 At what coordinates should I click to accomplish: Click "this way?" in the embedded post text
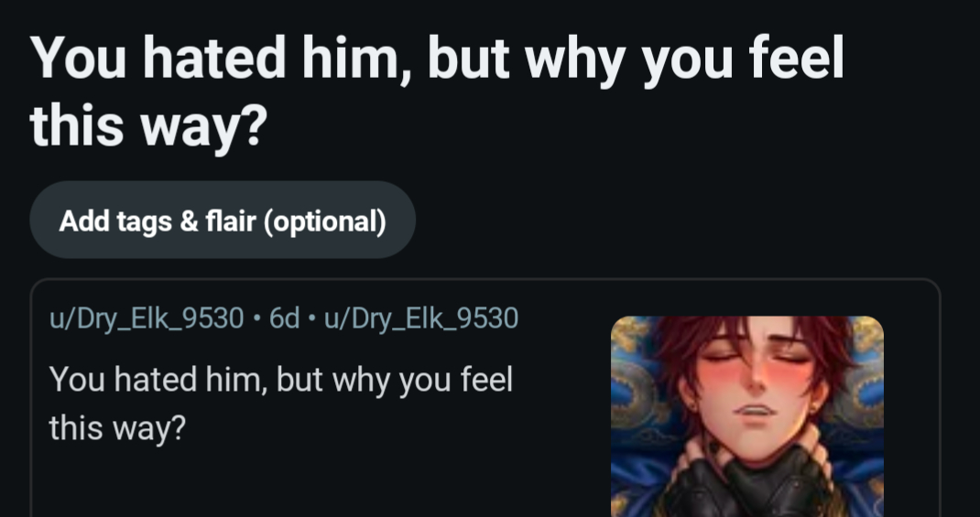point(117,426)
